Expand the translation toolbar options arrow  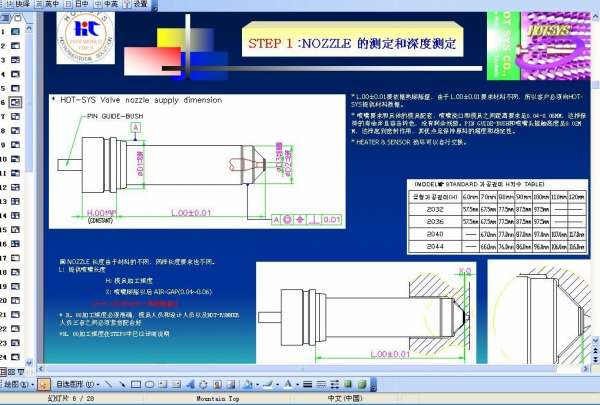[154, 5]
